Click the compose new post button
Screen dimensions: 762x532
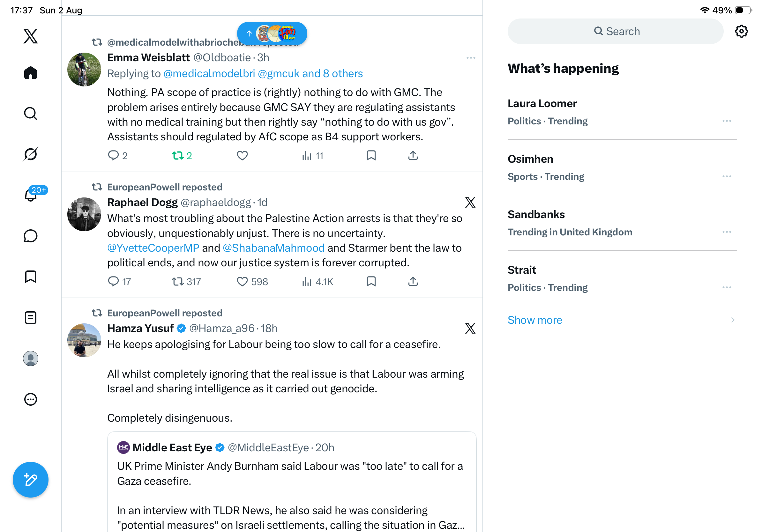(31, 479)
